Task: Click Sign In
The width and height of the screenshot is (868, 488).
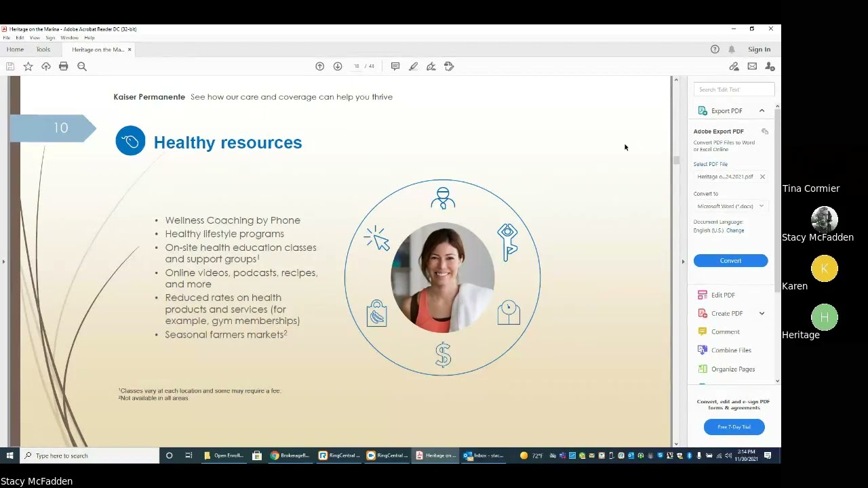Action: point(759,49)
